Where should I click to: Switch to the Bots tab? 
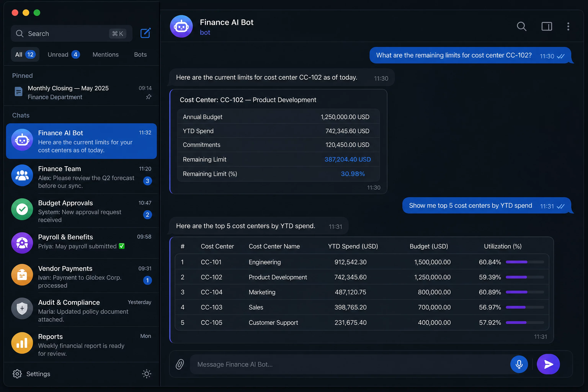point(140,55)
